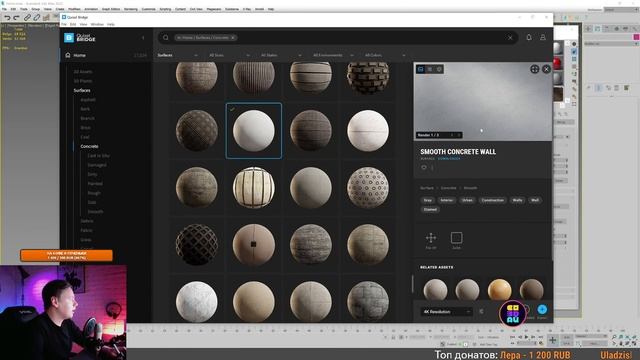Viewport: 640px width, 360px height.
Task: Open the orange sphere related asset
Action: click(499, 289)
